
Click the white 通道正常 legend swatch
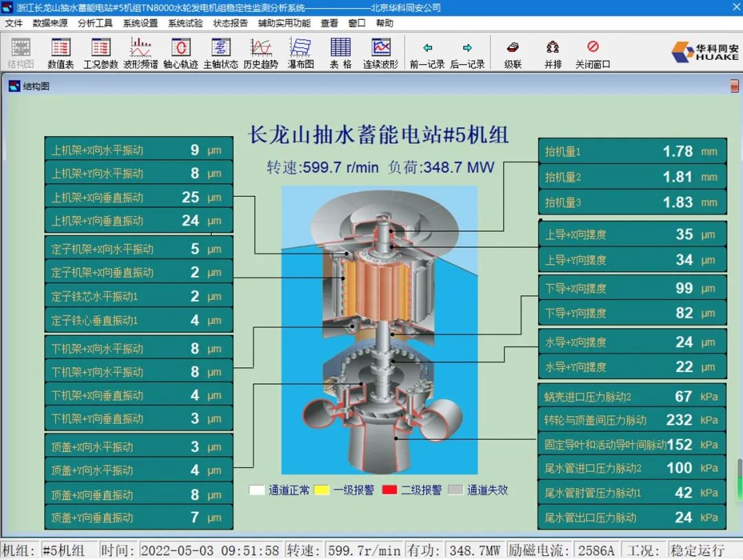tap(257, 490)
